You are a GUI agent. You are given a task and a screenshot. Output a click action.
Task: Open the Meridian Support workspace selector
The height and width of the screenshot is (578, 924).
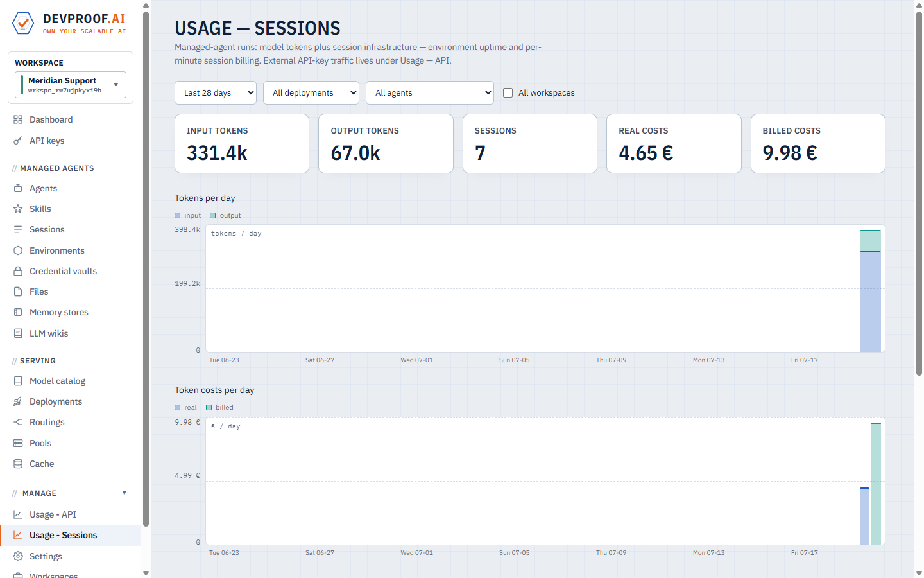pos(71,85)
